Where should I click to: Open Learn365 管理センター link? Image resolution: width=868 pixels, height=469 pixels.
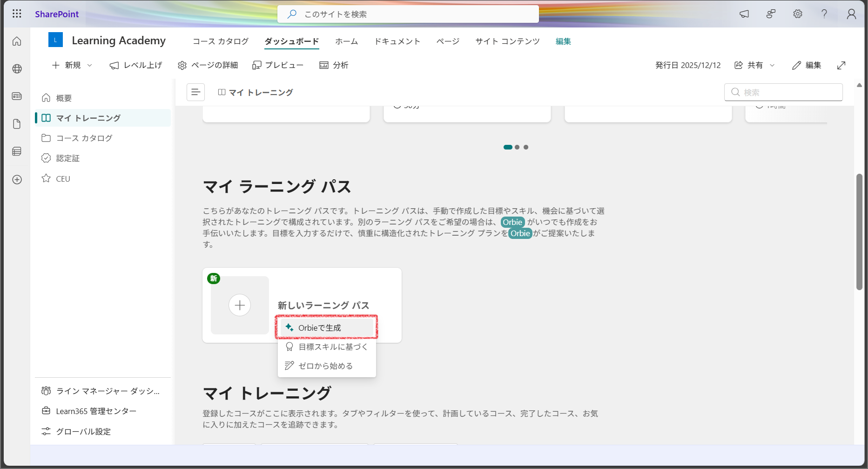point(103,411)
